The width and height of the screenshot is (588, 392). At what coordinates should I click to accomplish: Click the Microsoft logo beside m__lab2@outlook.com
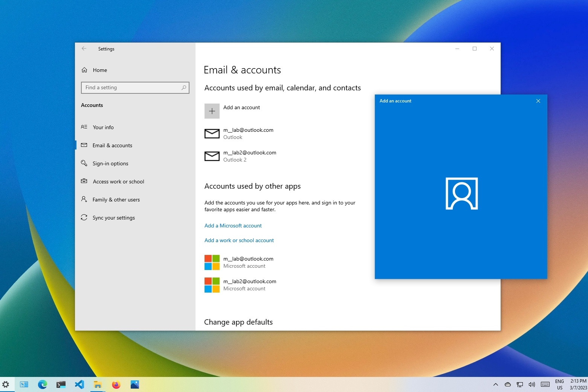point(212,285)
